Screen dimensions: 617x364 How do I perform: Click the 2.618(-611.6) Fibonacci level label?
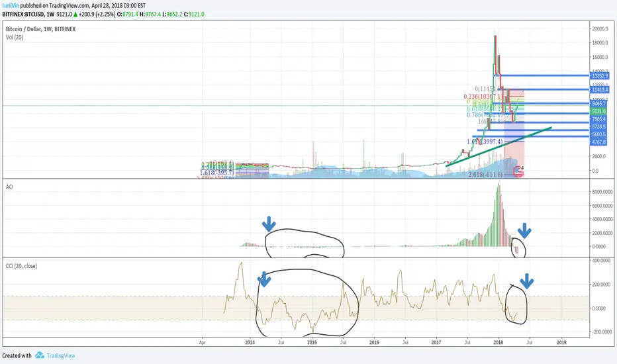[485, 174]
